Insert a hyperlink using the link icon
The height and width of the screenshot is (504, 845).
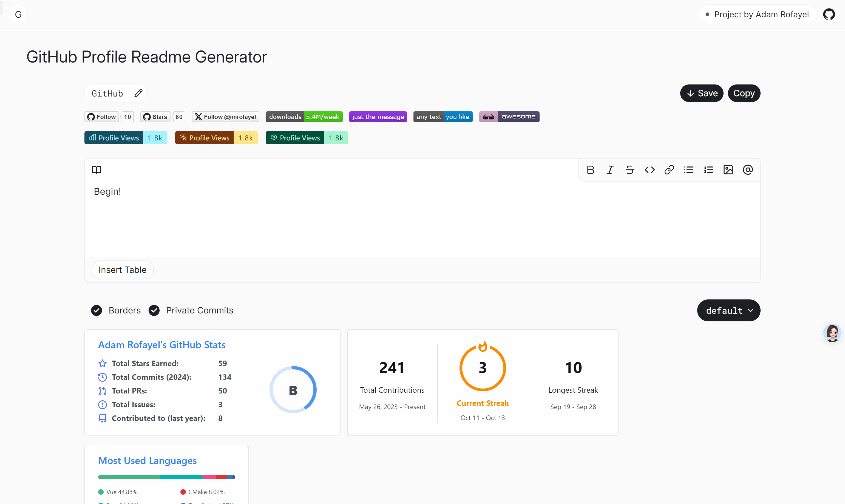[x=669, y=170]
